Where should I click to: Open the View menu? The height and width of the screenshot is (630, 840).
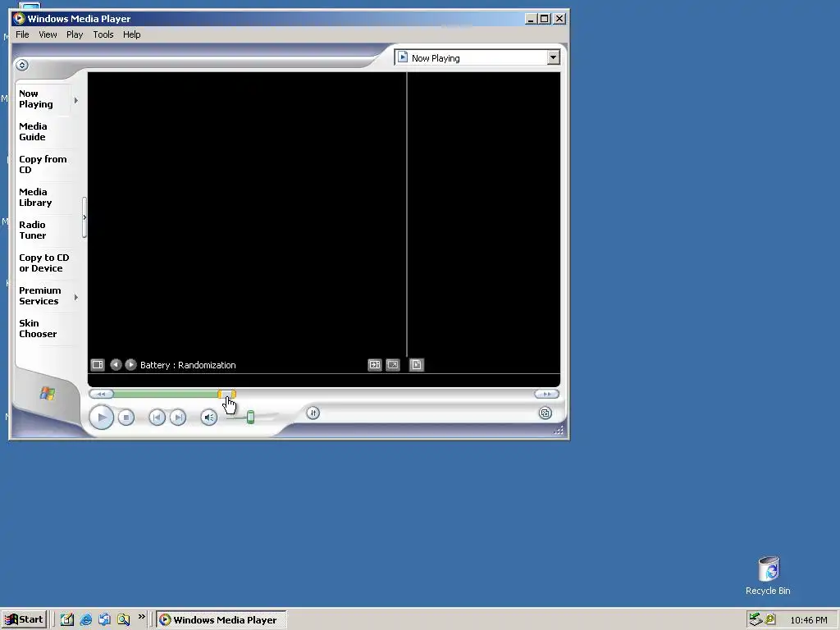48,34
